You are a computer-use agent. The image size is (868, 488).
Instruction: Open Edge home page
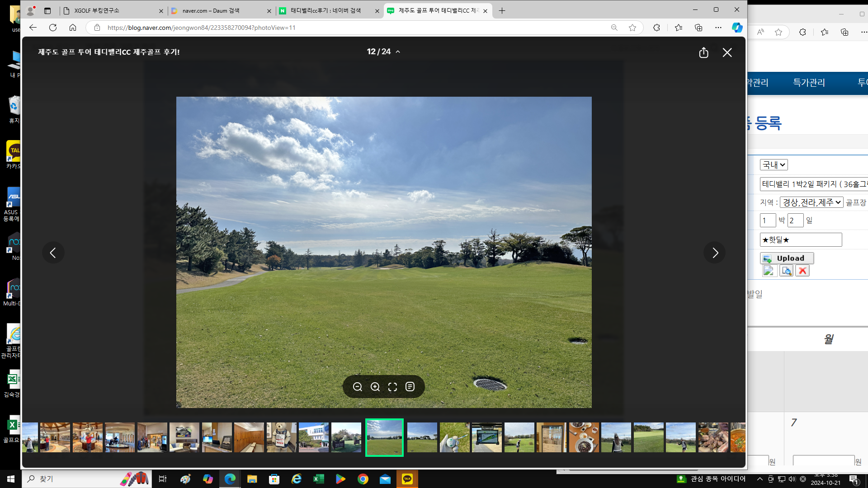pyautogui.click(x=73, y=28)
